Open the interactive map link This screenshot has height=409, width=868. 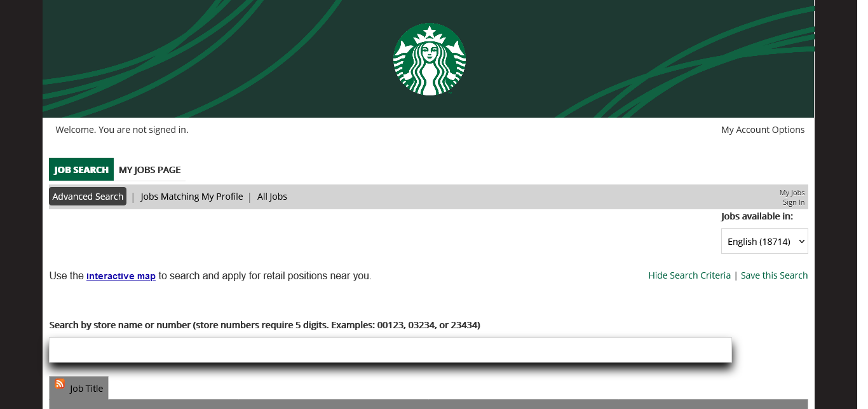click(121, 276)
